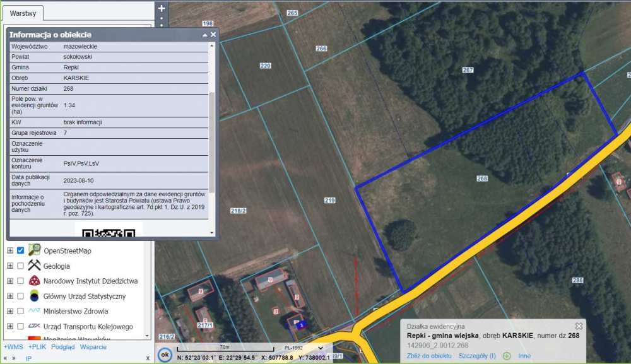Open Szczegóły (I) link in popup
Image resolution: width=631 pixels, height=364 pixels.
[x=477, y=356]
